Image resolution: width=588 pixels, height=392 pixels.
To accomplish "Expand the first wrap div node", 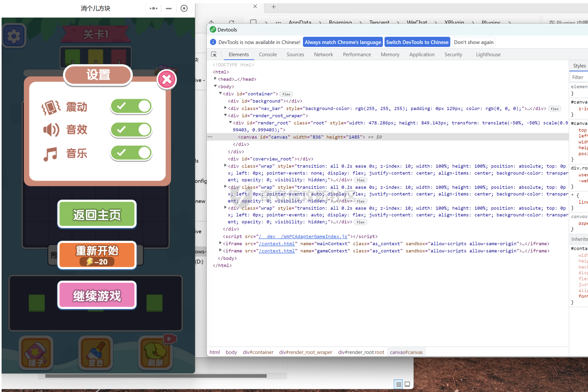I will pyautogui.click(x=225, y=166).
